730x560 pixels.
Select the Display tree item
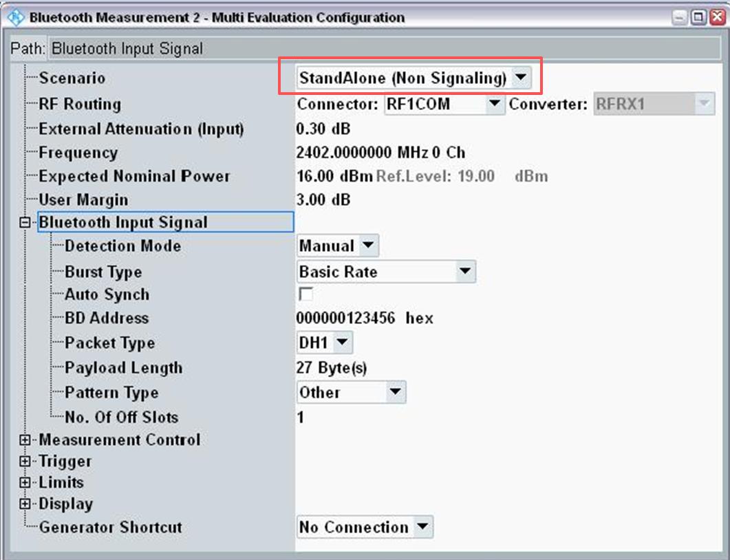tap(65, 504)
